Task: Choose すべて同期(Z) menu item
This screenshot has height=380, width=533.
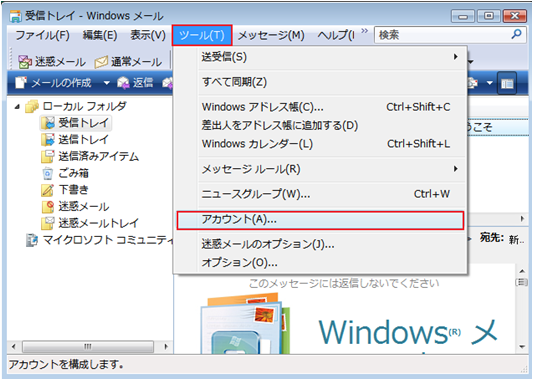Action: [320, 82]
